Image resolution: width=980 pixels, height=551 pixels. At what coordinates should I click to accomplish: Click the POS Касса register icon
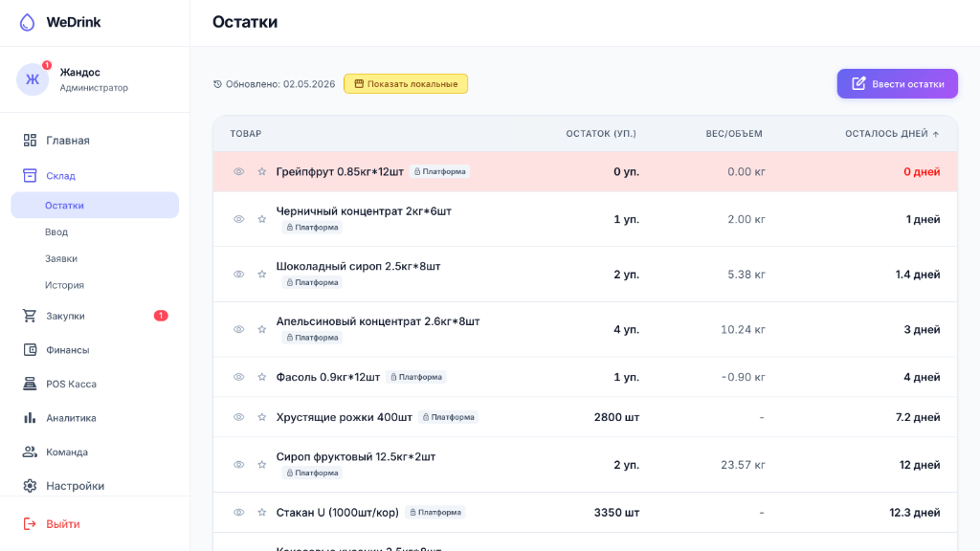tap(30, 385)
